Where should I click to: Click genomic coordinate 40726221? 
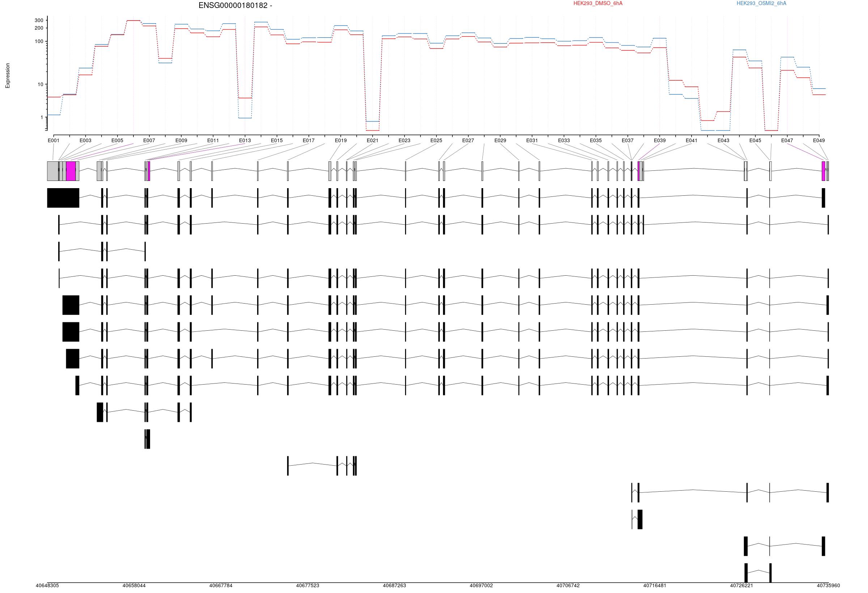pos(742,585)
